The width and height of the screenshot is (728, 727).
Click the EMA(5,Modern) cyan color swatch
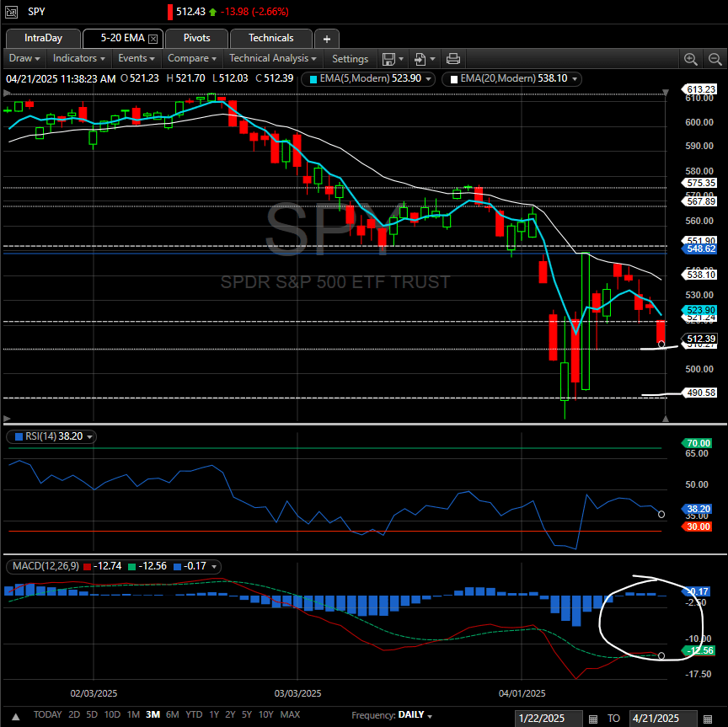[314, 78]
